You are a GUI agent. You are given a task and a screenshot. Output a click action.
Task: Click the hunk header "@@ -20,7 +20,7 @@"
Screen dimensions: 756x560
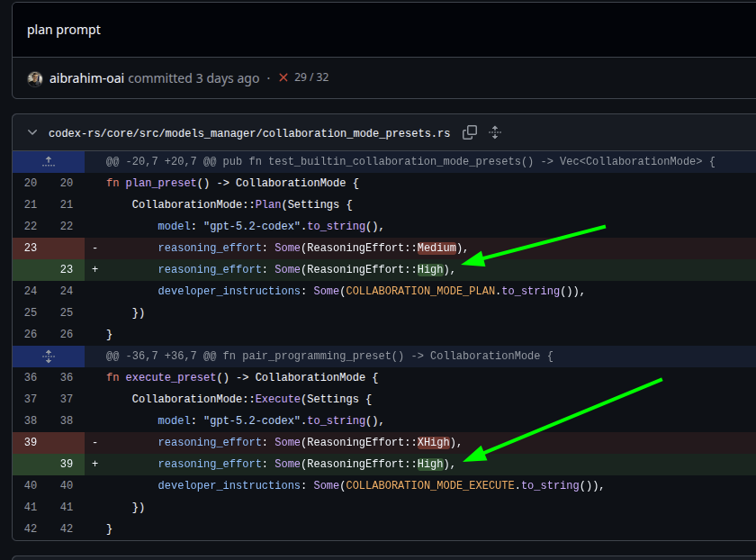pyautogui.click(x=410, y=161)
